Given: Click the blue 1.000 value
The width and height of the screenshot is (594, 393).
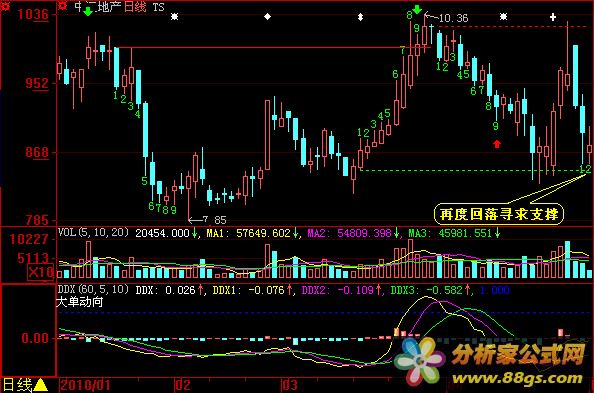Looking at the screenshot, I should [495, 291].
